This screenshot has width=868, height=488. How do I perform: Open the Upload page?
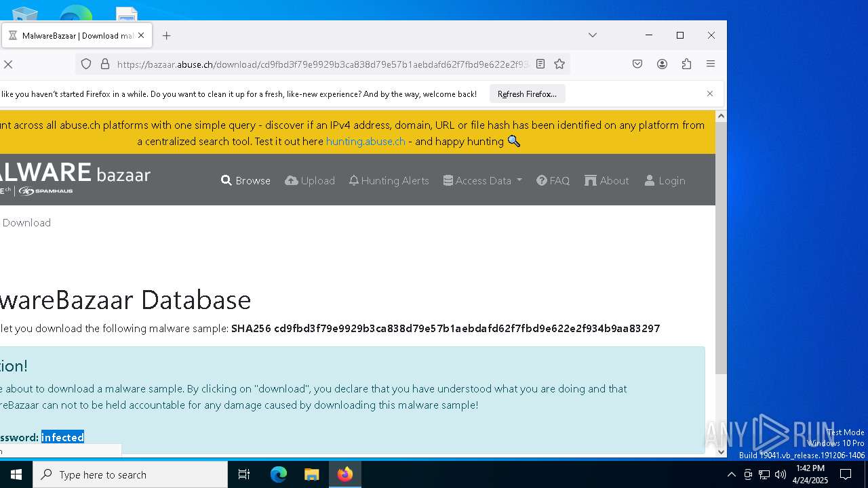coord(310,180)
